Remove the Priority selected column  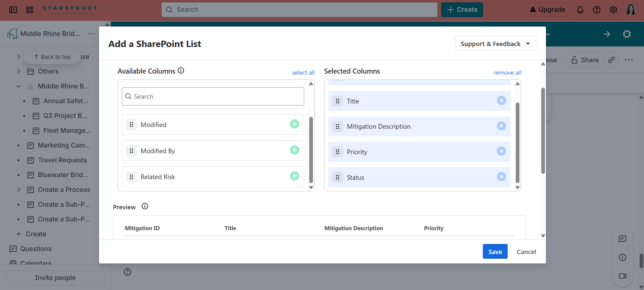pyautogui.click(x=501, y=151)
